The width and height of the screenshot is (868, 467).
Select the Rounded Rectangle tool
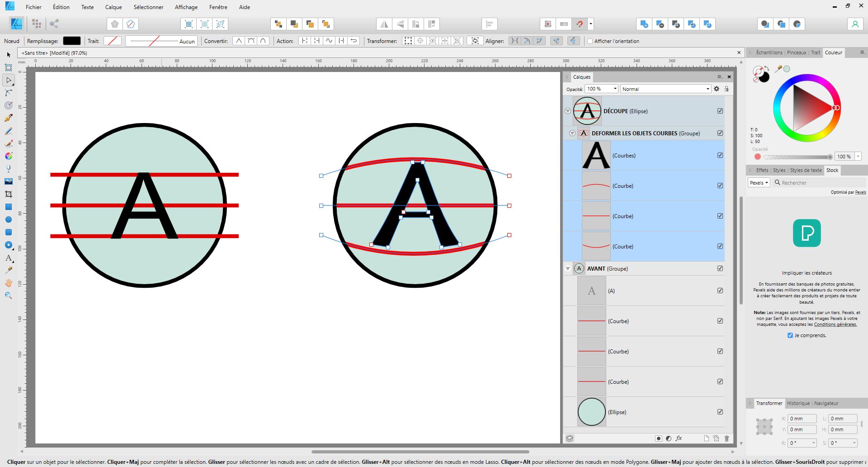click(9, 232)
